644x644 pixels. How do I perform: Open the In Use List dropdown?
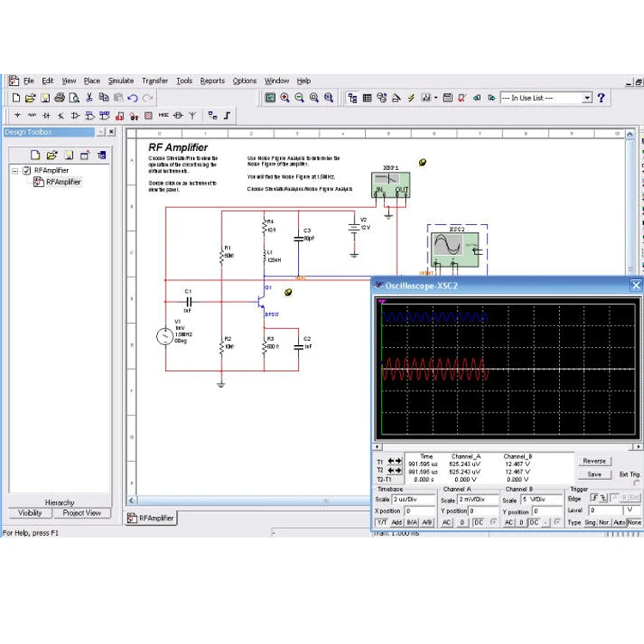587,98
